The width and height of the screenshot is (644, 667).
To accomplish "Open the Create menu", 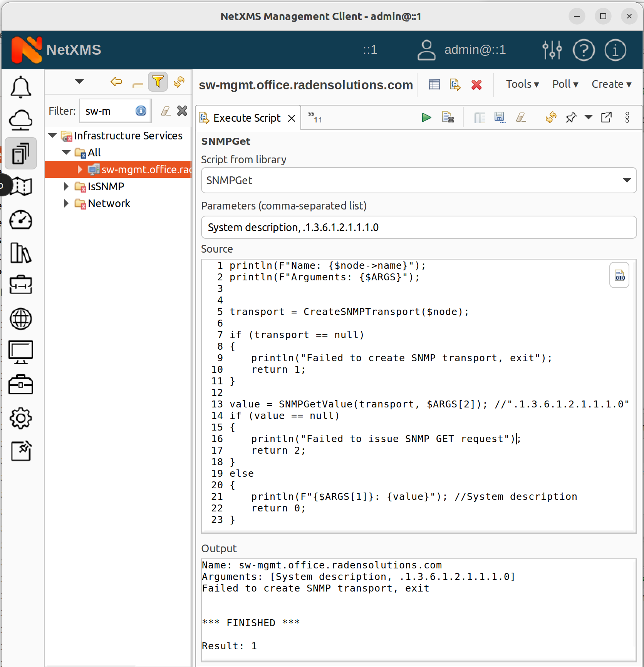I will pos(611,84).
